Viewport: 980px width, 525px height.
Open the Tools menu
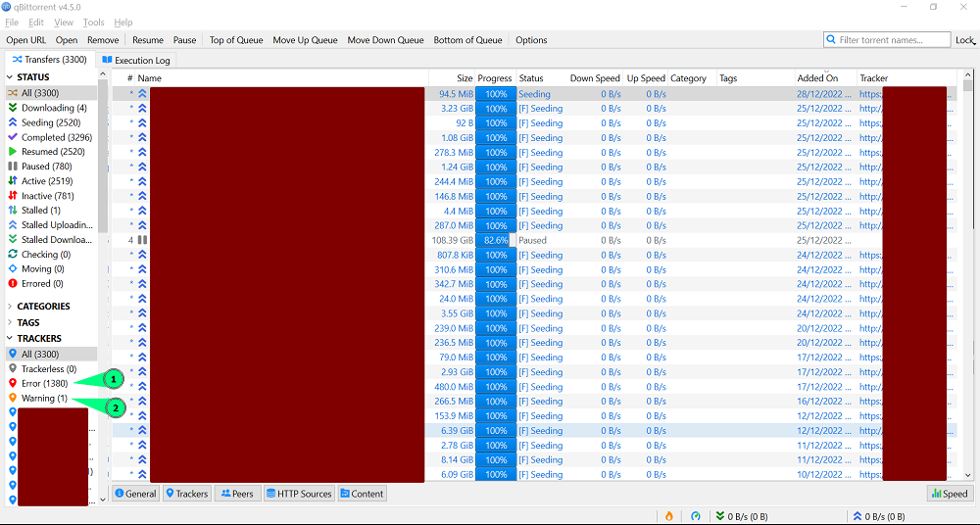tap(94, 23)
